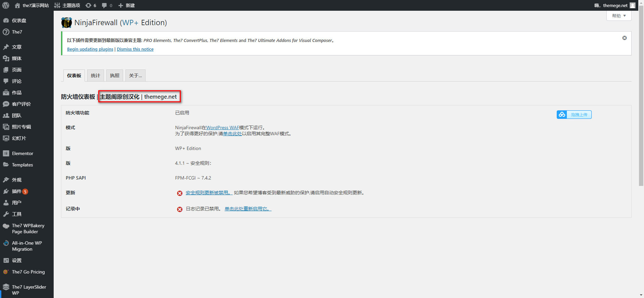Open 照片专辑 albums in sidebar

click(x=27, y=127)
